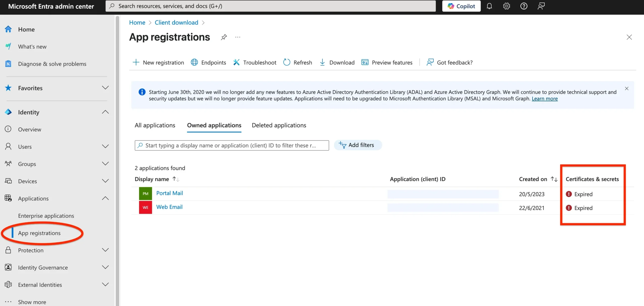Open notifications bell icon
644x306 pixels.
[x=489, y=6]
